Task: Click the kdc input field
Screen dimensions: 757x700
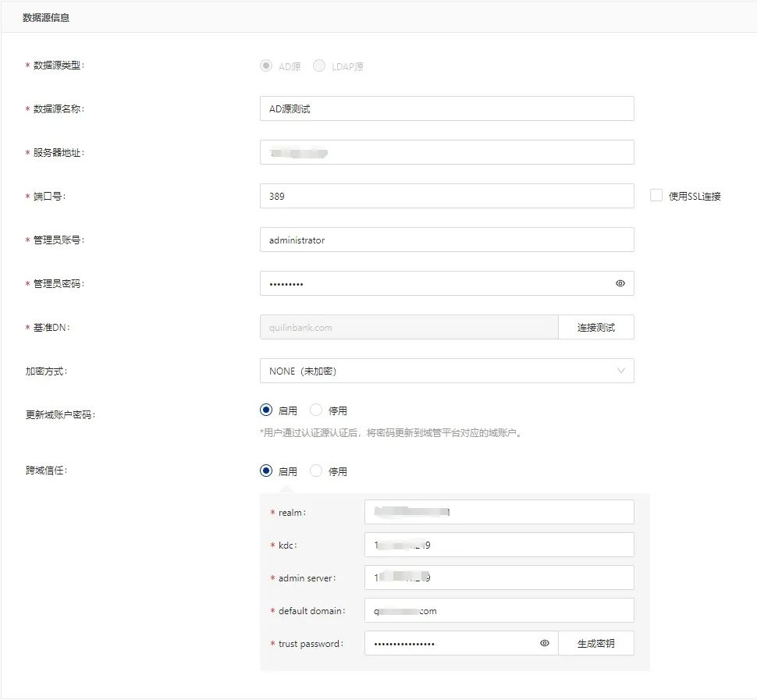Action: (499, 545)
